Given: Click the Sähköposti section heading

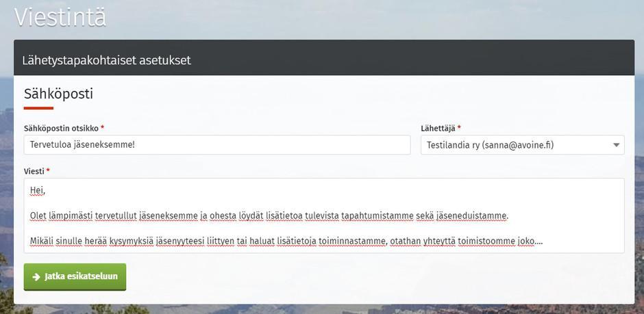Looking at the screenshot, I should 58,94.
